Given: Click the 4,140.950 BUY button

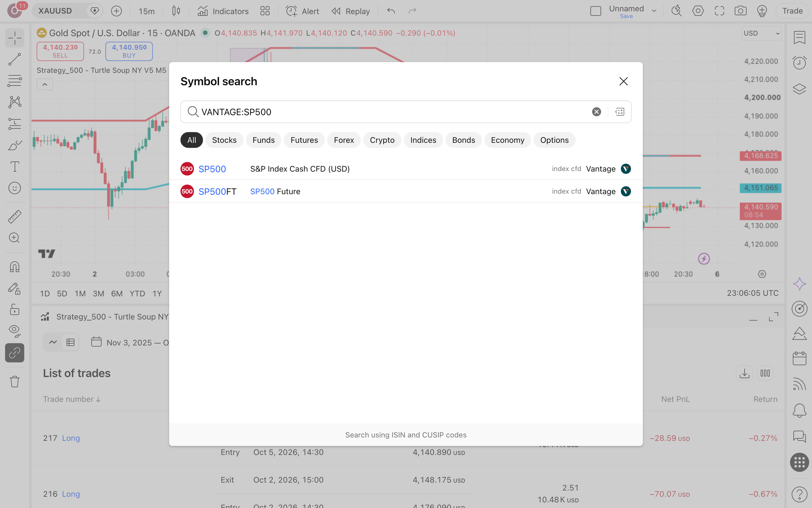Looking at the screenshot, I should pos(129,51).
